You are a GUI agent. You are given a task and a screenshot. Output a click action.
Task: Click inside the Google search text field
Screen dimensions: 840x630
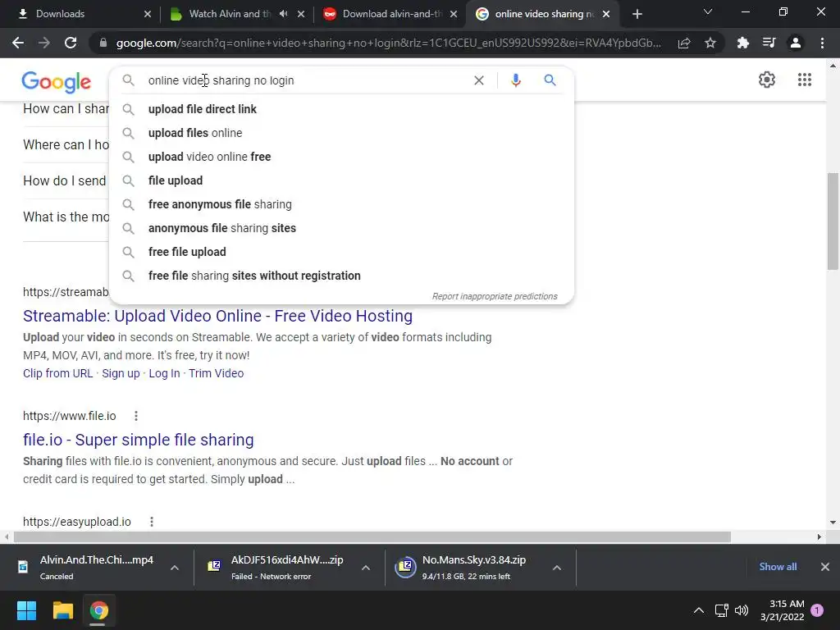pos(305,80)
